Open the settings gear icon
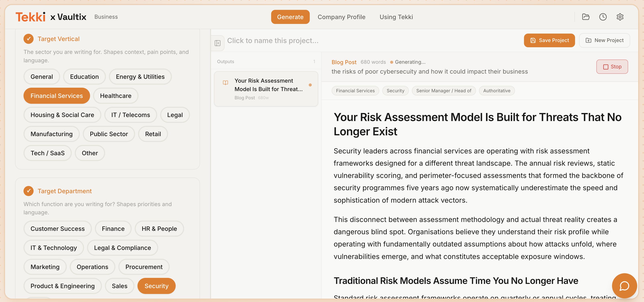The height and width of the screenshot is (302, 644). tap(620, 17)
